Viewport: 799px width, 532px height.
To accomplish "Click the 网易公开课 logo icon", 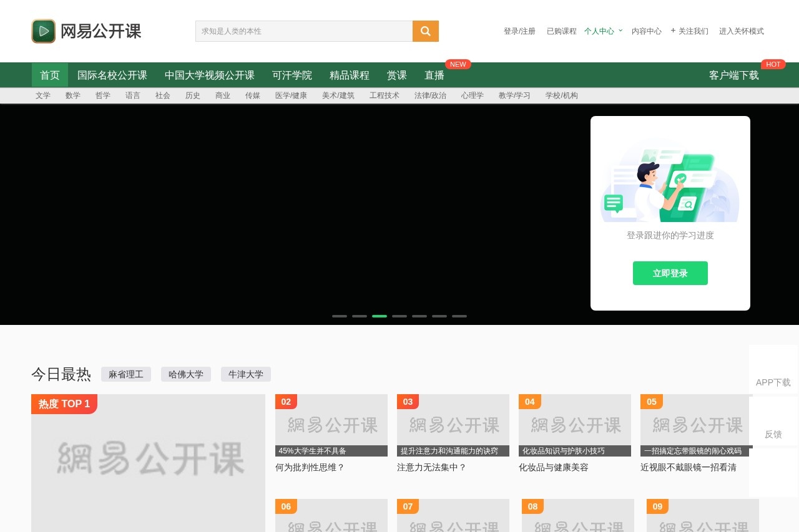I will click(x=43, y=31).
